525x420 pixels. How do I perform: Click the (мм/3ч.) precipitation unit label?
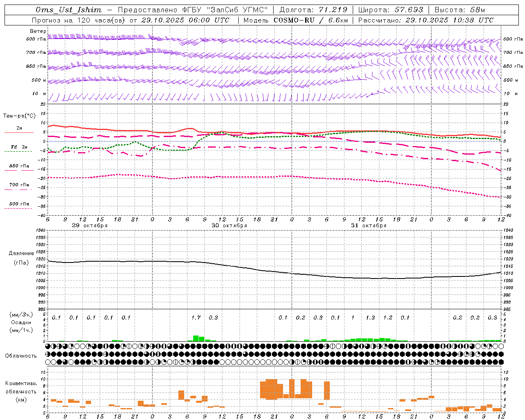(21, 315)
